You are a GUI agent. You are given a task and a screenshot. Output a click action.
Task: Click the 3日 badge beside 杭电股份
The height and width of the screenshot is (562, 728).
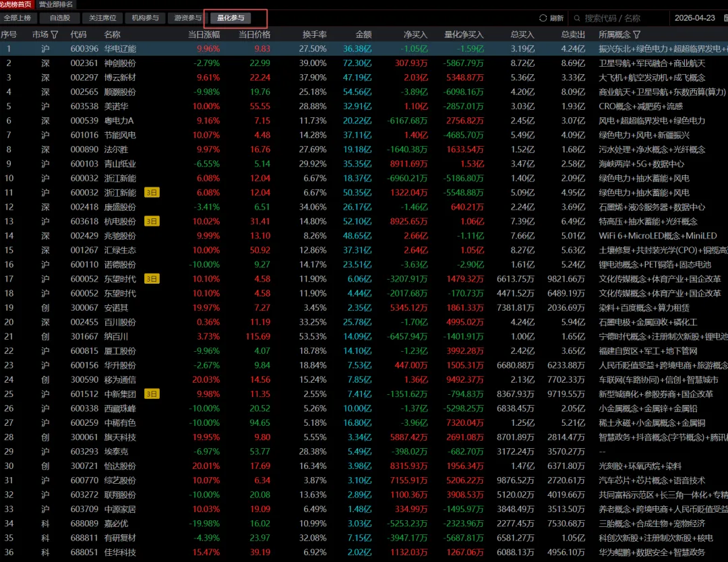click(x=152, y=222)
